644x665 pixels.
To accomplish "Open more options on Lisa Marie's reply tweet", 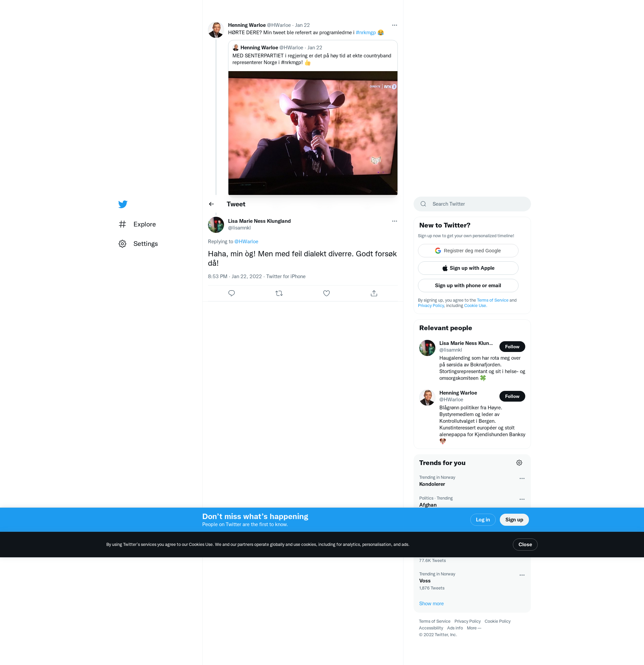I will click(x=394, y=221).
